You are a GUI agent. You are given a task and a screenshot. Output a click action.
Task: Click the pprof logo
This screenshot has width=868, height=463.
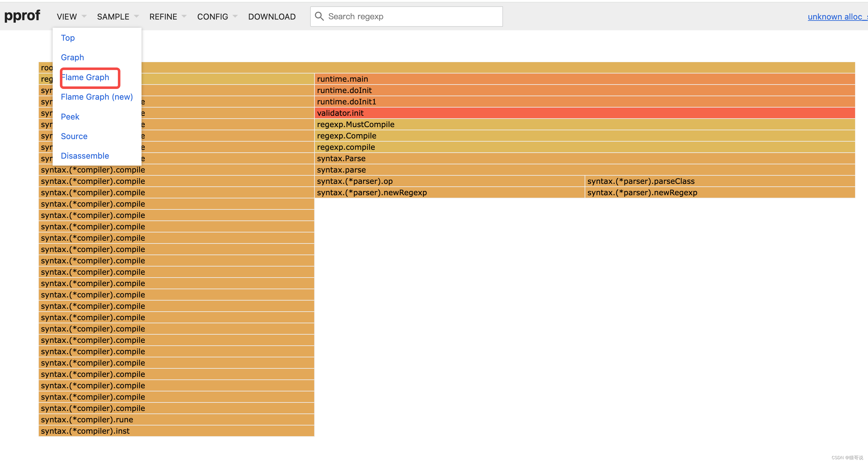point(22,15)
